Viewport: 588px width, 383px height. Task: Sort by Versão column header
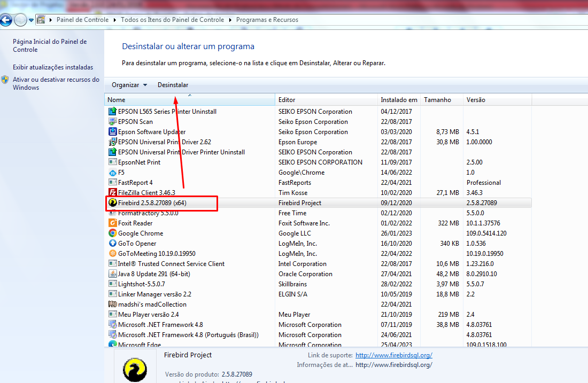pyautogui.click(x=497, y=100)
